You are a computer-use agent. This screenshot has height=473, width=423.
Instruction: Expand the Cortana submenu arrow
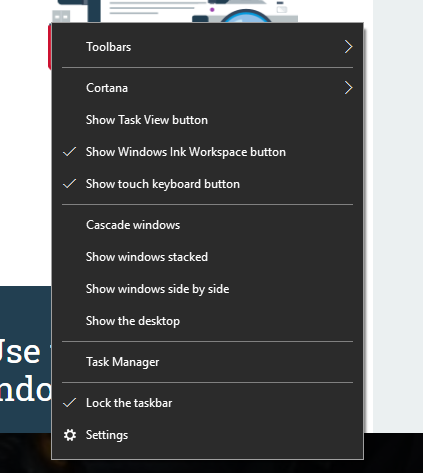348,88
